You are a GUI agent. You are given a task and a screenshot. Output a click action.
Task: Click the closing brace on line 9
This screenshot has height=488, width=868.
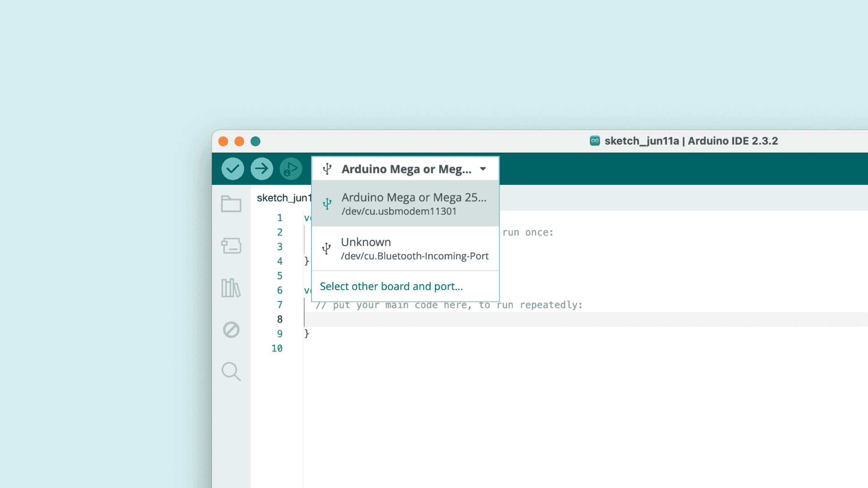click(x=307, y=333)
